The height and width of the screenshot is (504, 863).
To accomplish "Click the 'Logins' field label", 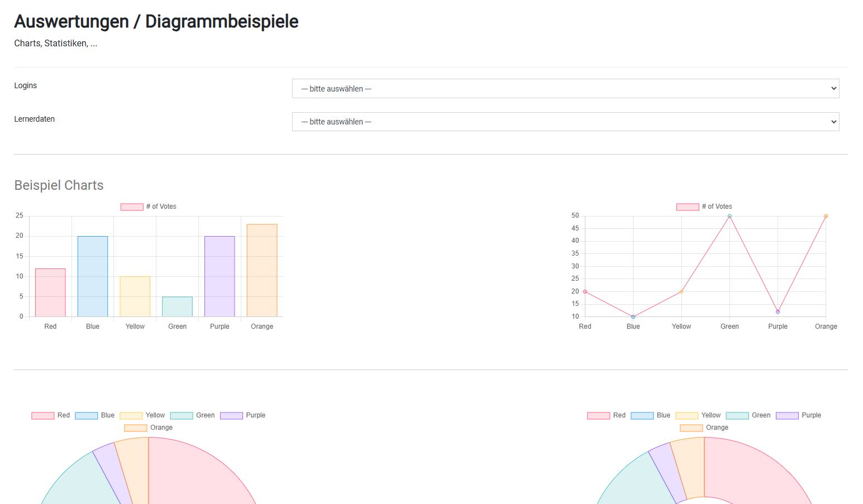I will point(26,85).
